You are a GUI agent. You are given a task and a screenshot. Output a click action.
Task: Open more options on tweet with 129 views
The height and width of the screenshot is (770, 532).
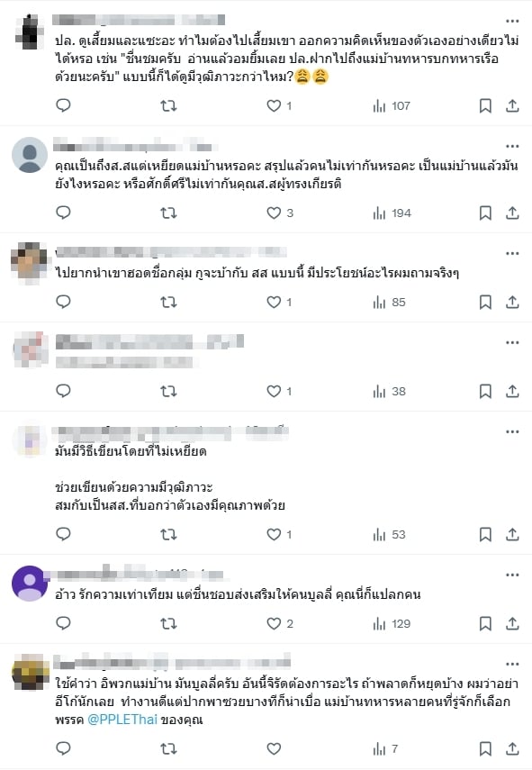click(x=512, y=575)
